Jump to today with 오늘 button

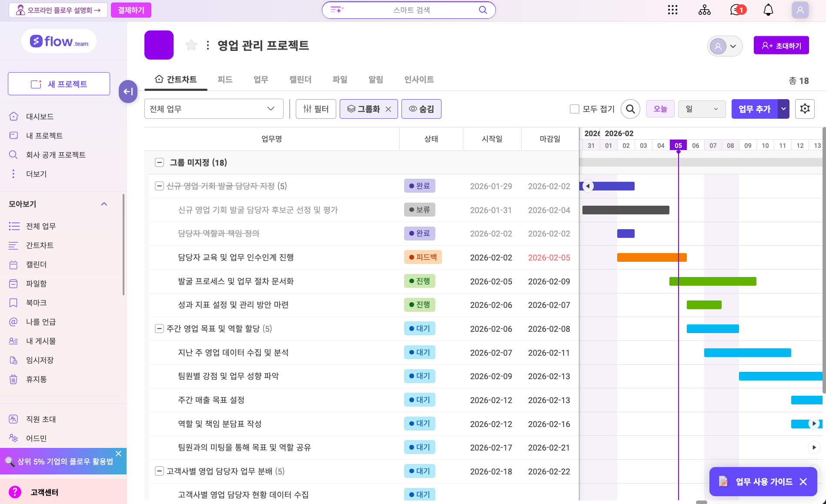click(x=660, y=109)
